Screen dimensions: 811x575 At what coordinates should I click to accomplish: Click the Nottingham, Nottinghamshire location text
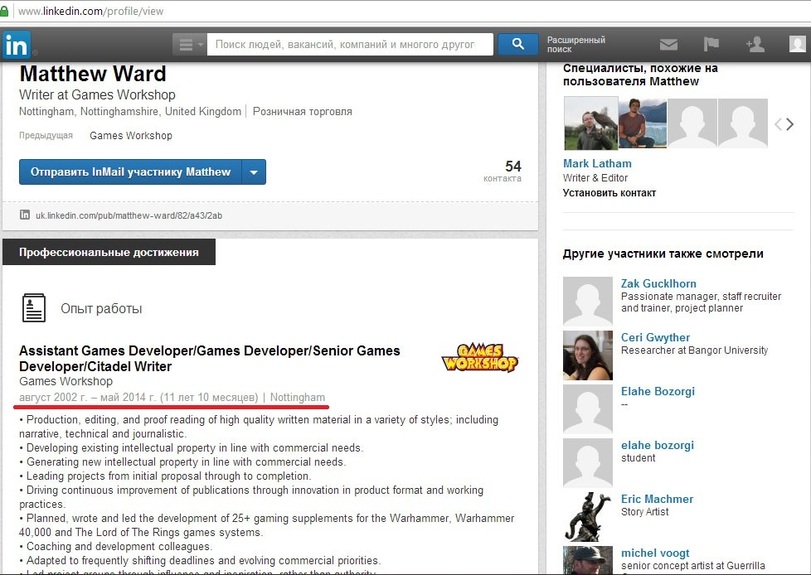(130, 111)
